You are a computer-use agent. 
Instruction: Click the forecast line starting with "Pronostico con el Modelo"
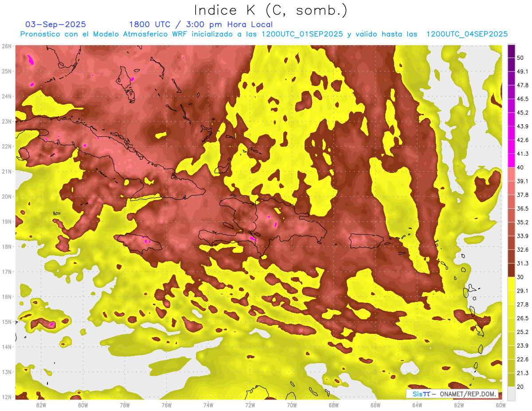click(264, 34)
